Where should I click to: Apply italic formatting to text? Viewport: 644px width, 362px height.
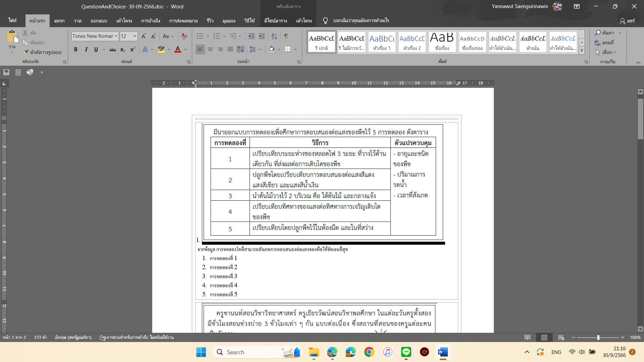click(86, 49)
